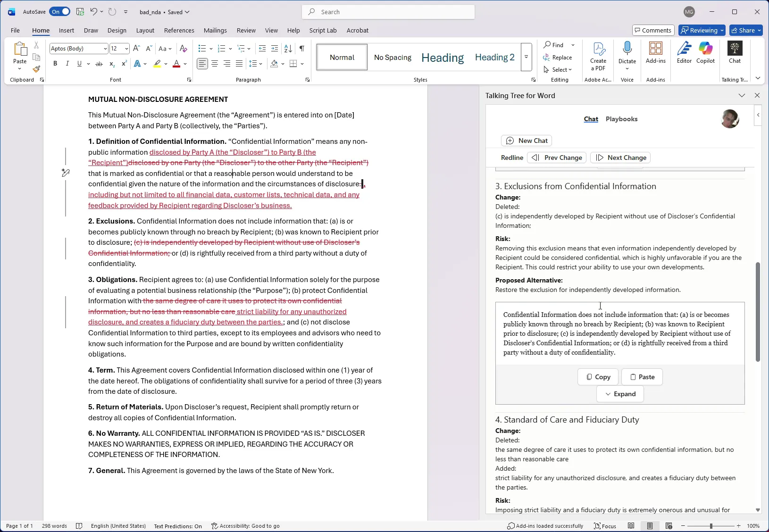Open Talking Tree pane options chevron
Viewport: 769px width, 532px height.
tap(742, 96)
